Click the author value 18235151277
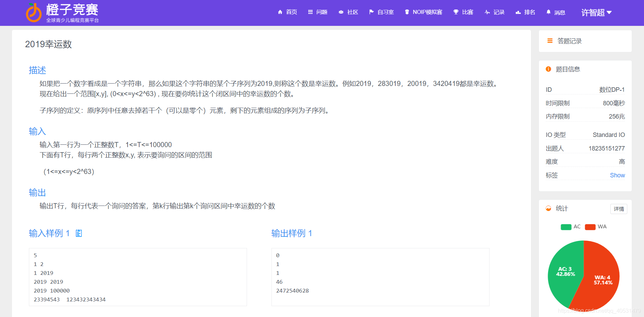Viewport: 644px width, 317px height. (x=607, y=148)
